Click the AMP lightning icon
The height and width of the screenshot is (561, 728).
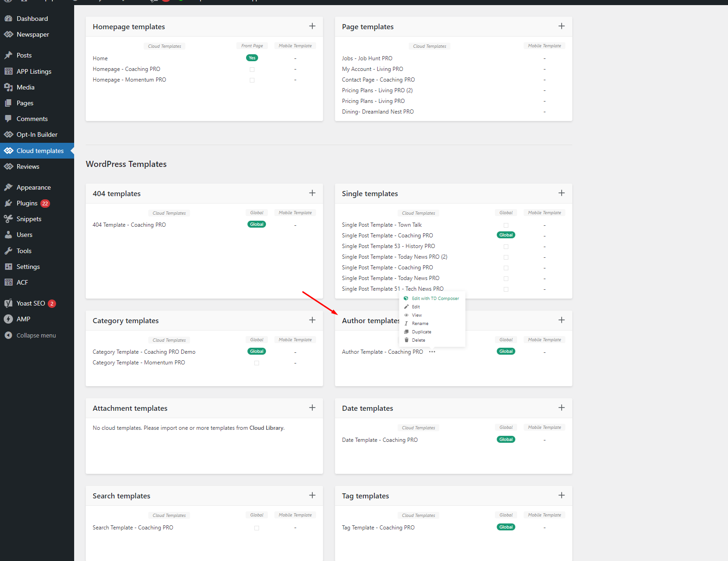coord(8,319)
